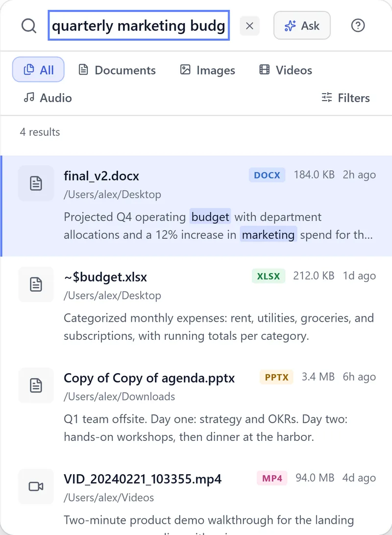This screenshot has height=535, width=392.
Task: Switch to the Audio tab
Action: pyautogui.click(x=48, y=98)
